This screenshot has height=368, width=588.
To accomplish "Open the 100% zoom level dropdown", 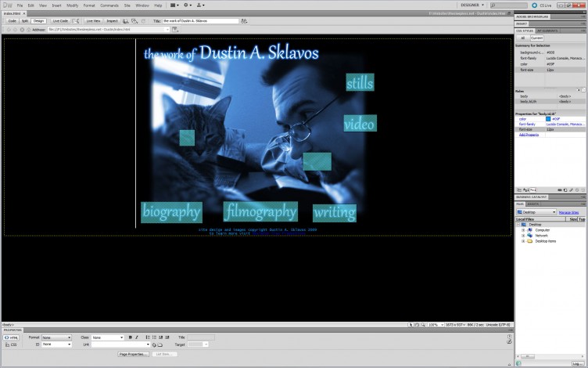I will pos(436,325).
